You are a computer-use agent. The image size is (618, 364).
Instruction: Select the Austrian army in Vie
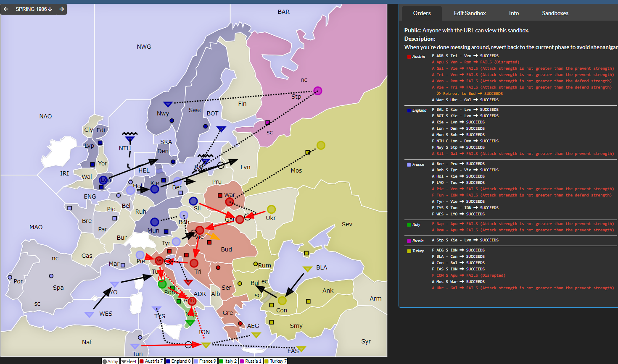(200, 230)
